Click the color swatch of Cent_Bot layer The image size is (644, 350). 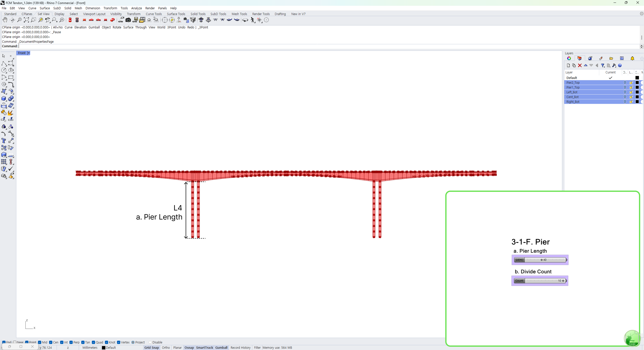pos(637,97)
